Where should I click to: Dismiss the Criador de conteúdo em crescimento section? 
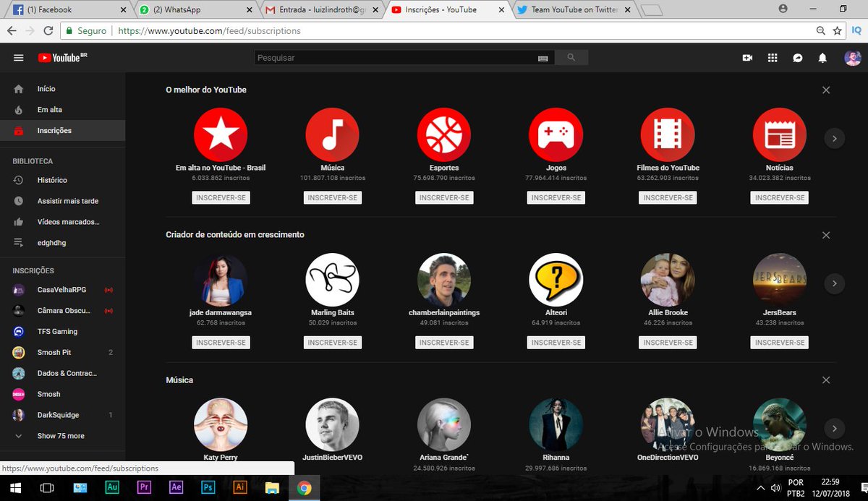tap(826, 235)
